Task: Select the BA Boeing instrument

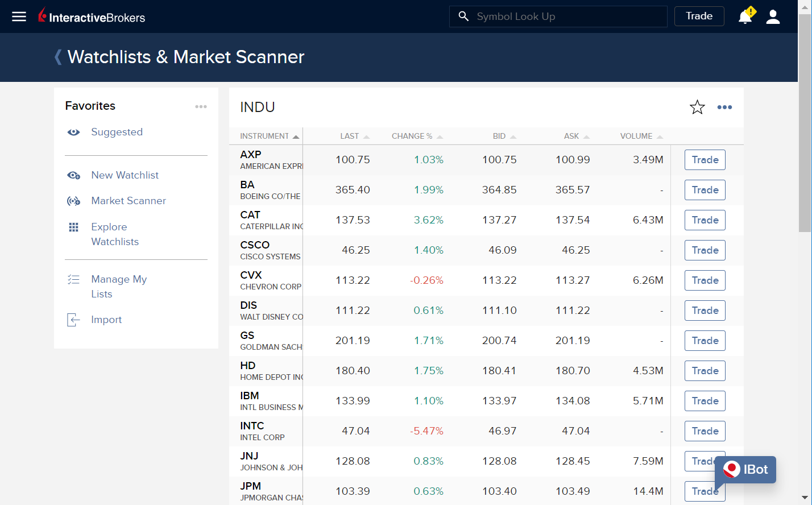Action: click(x=271, y=190)
